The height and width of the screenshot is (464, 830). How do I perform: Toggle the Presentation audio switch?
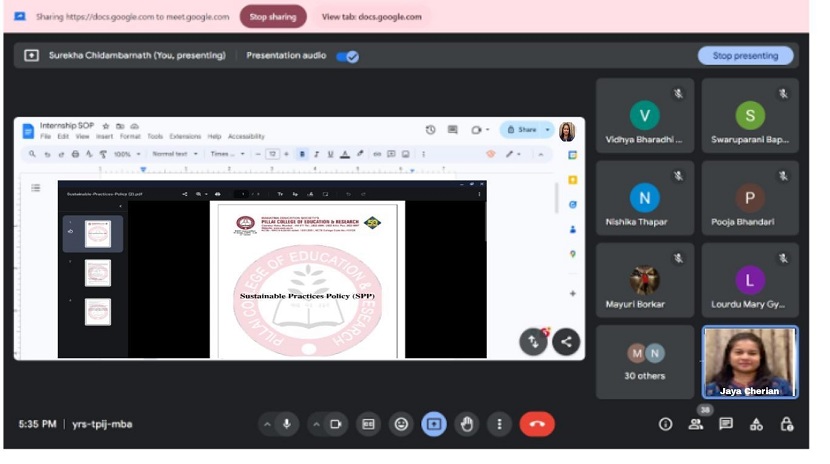(348, 56)
